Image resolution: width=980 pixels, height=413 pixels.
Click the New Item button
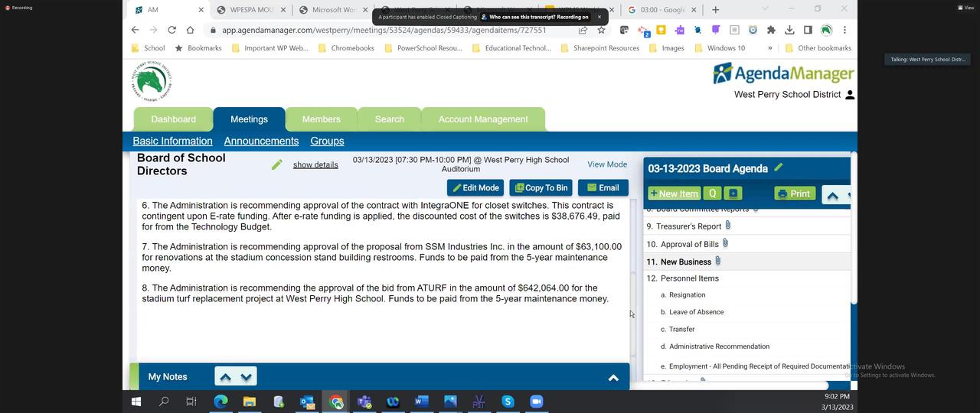pyautogui.click(x=674, y=193)
